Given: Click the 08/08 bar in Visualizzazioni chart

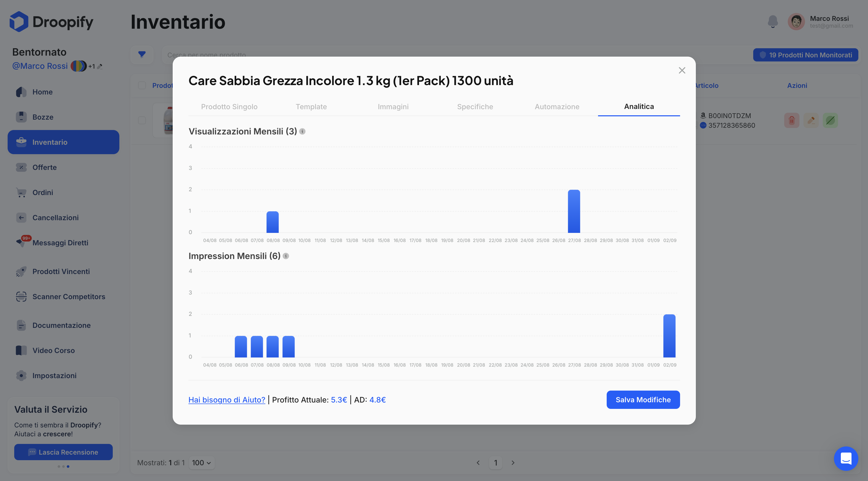Looking at the screenshot, I should coord(272,222).
